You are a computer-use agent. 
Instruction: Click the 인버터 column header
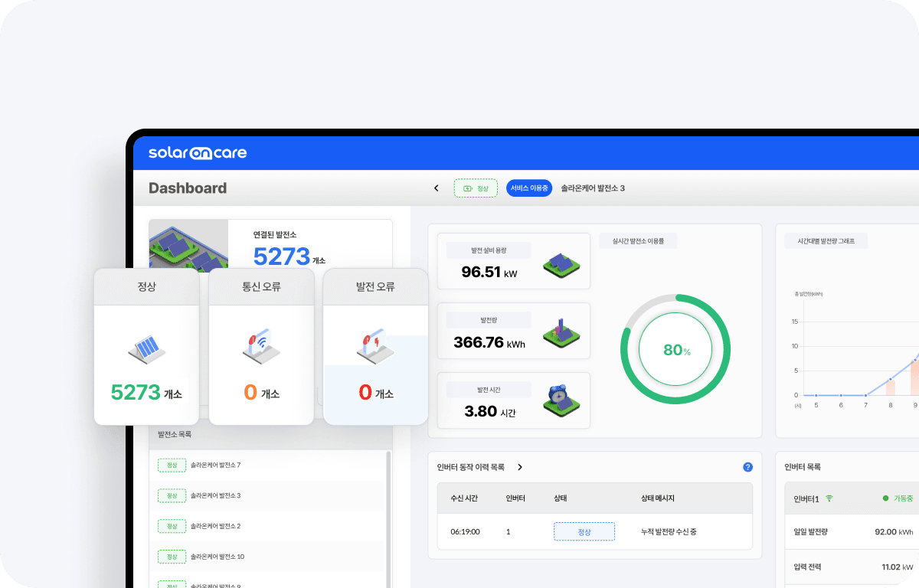point(515,498)
